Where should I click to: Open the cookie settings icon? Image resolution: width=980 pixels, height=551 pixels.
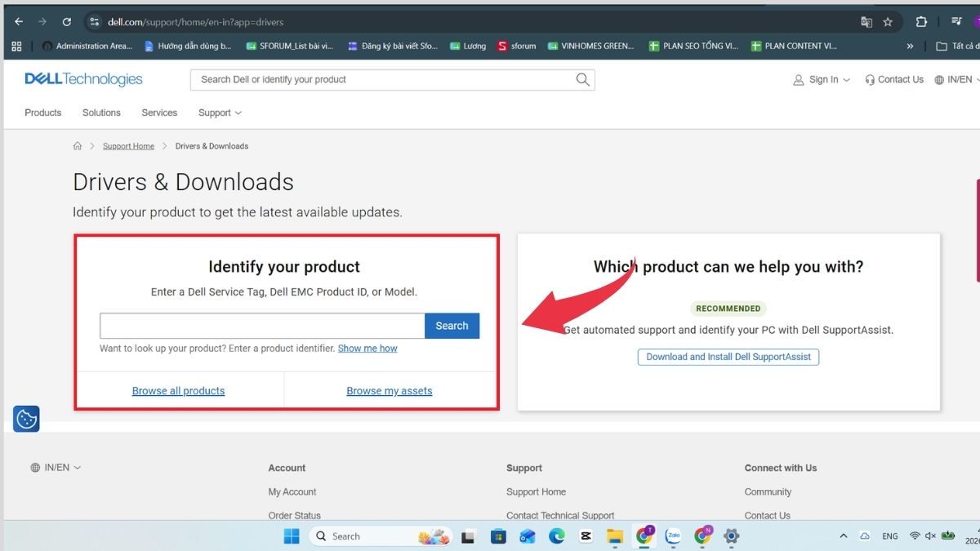(26, 419)
